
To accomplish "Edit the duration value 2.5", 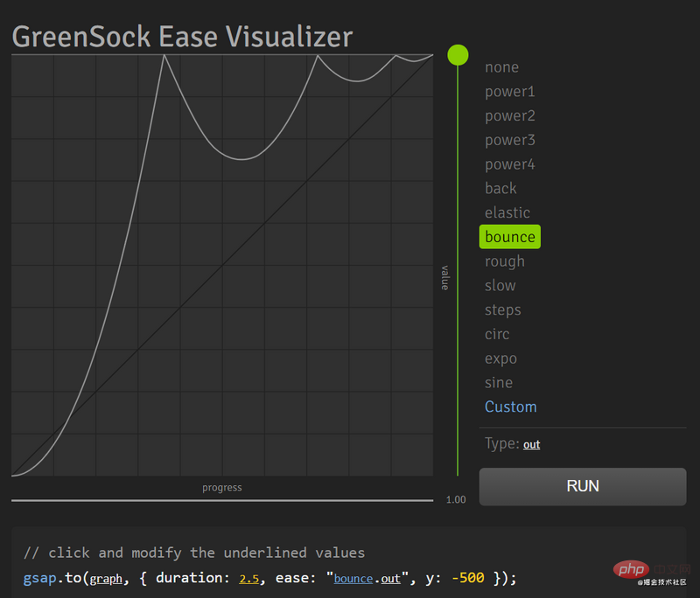I will pos(249,579).
